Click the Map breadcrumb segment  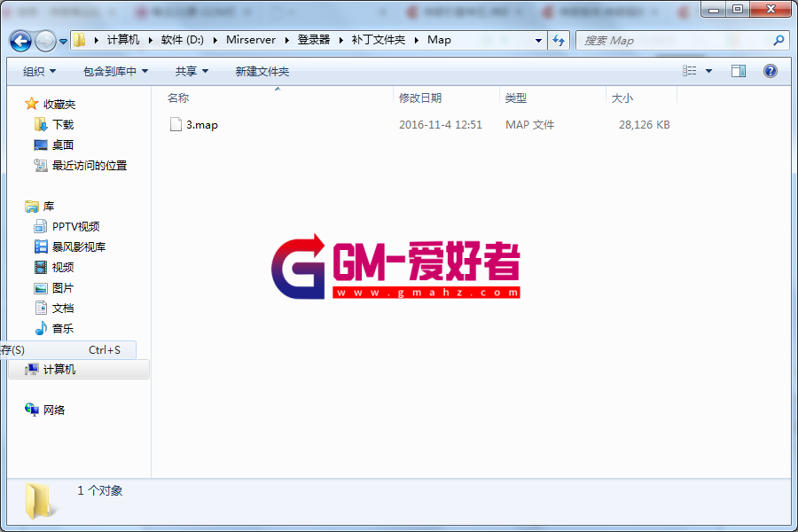(x=439, y=40)
